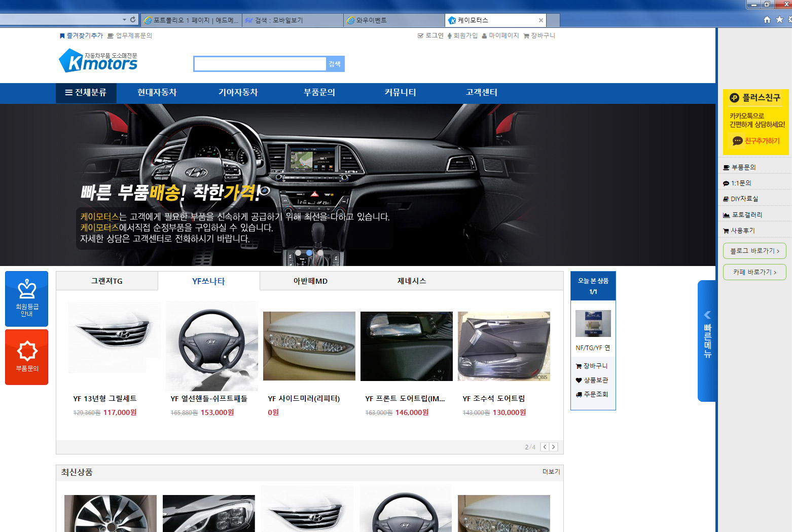Select first banner slide dot
This screenshot has width=792, height=532.
[298, 252]
